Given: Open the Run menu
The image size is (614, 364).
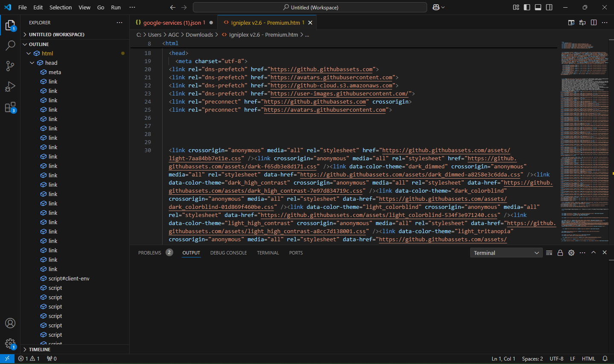Looking at the screenshot, I should pos(116,7).
